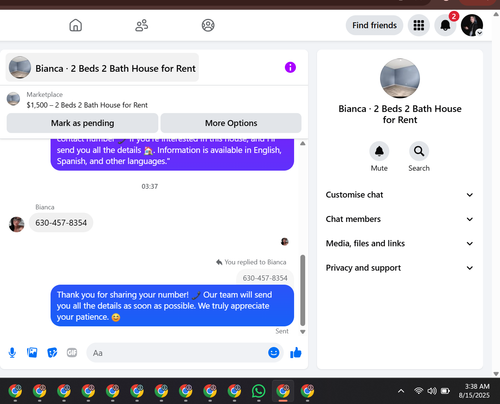Screen dimensions: 500x404
Task: Expand the Customise chat section
Action: 400,195
